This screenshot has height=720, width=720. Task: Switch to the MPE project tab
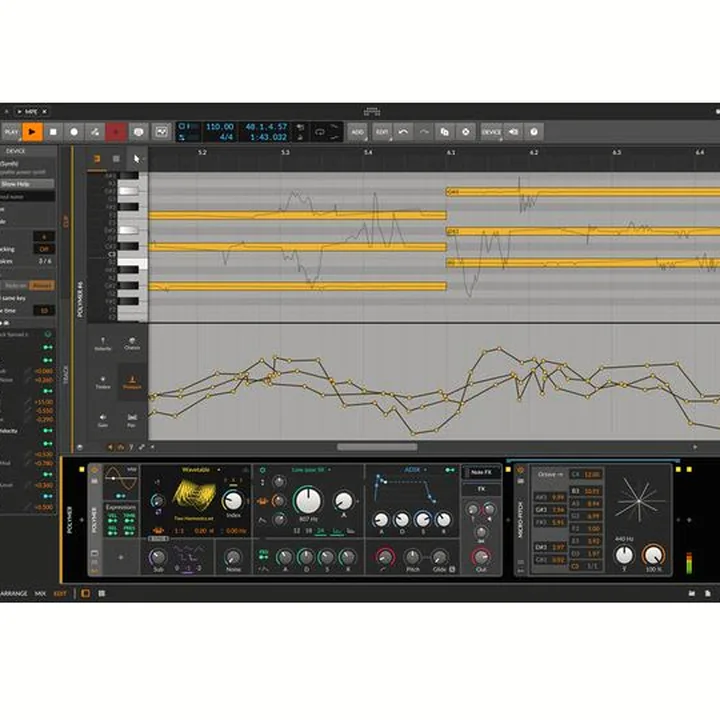pos(31,112)
